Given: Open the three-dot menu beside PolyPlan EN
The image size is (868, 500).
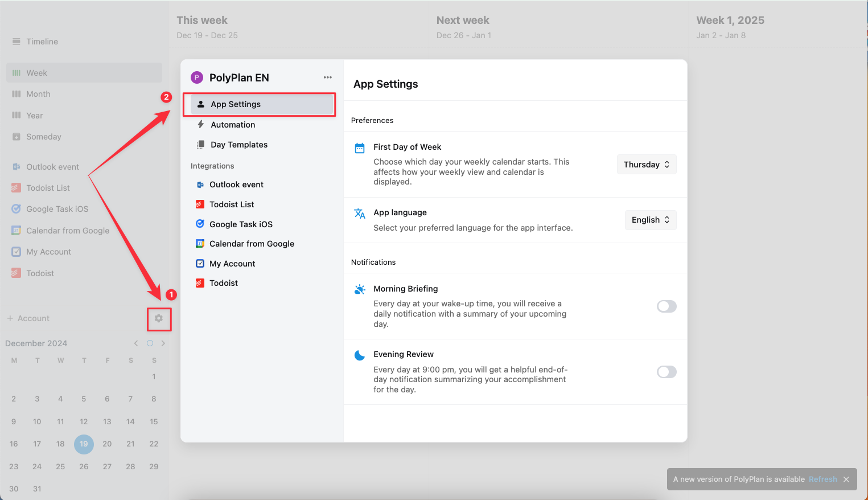Looking at the screenshot, I should [328, 77].
